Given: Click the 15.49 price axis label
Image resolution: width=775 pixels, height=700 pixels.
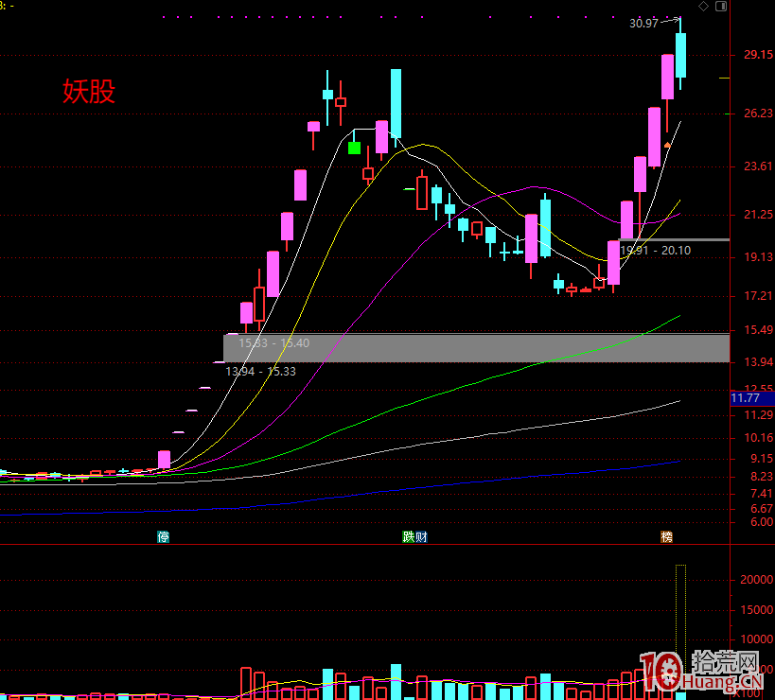Looking at the screenshot, I should coord(758,330).
